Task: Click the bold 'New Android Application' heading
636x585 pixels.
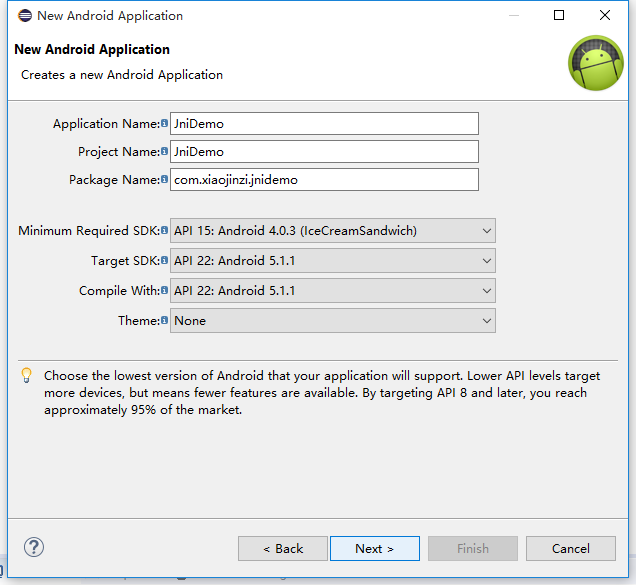Action: tap(92, 49)
